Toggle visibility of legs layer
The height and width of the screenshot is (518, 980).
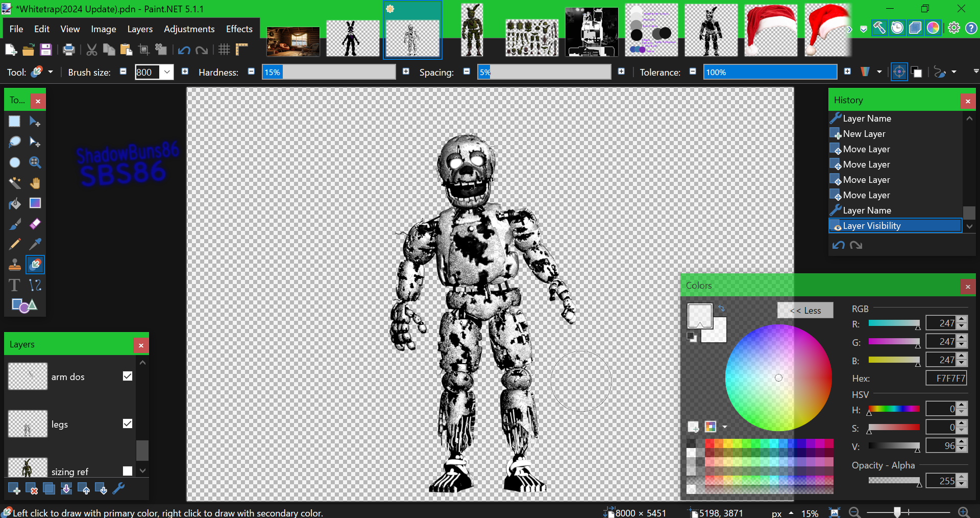(128, 423)
